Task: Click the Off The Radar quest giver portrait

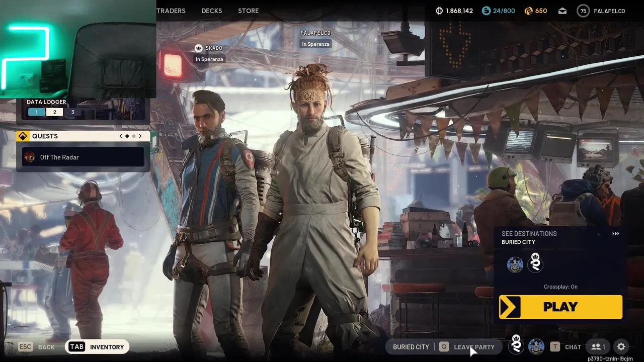Action: [30, 157]
